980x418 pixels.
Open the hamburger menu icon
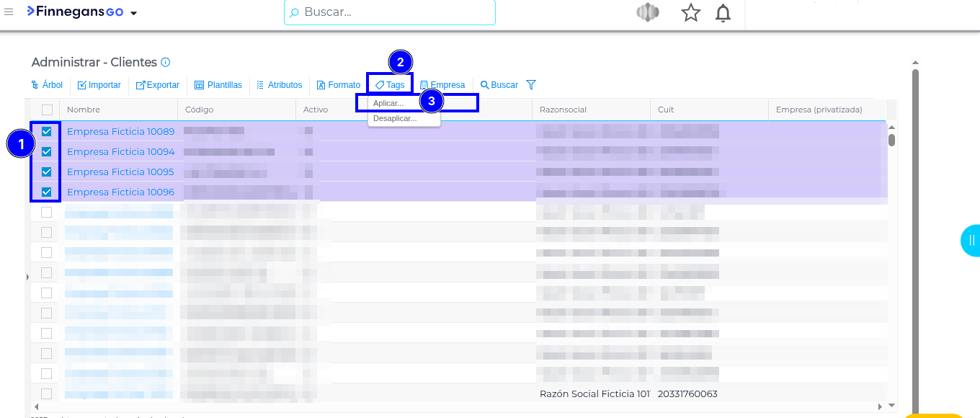point(9,12)
